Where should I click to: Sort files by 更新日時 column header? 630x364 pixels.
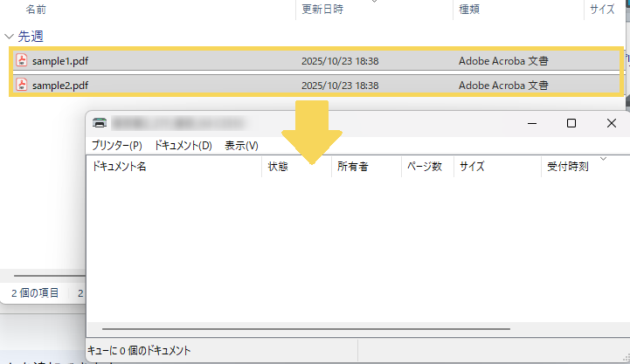[322, 10]
